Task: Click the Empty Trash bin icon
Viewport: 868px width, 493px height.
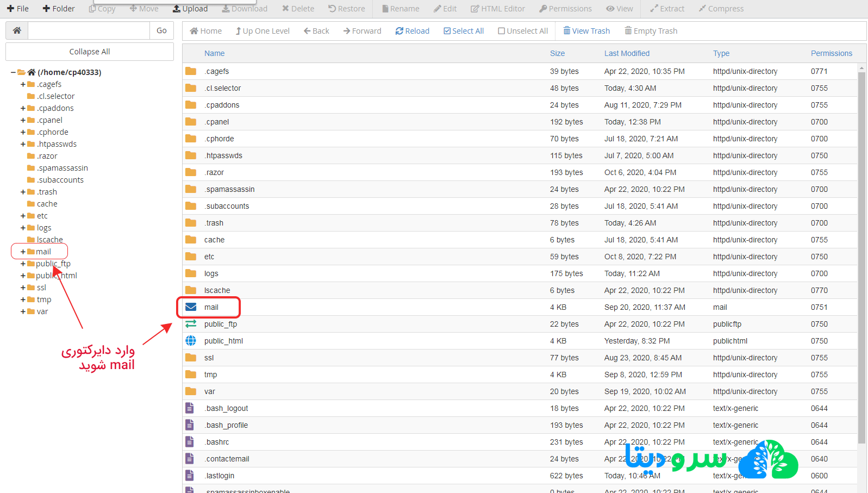Action: pos(628,30)
